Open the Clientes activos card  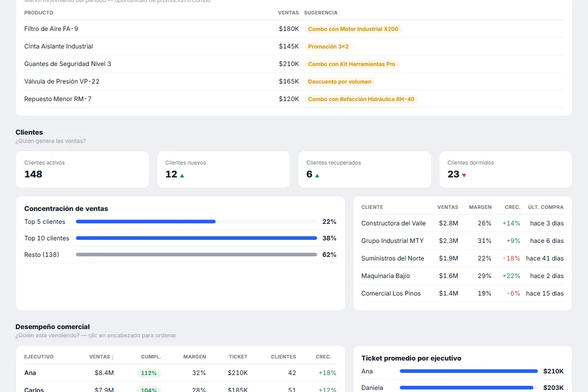coord(83,170)
